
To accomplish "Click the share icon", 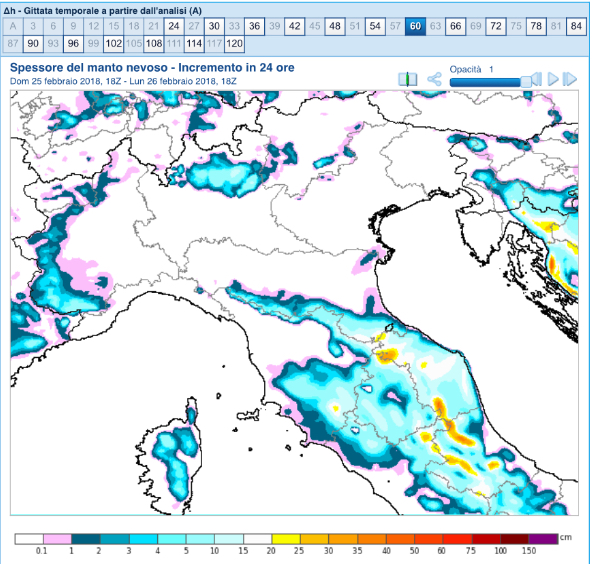I will pyautogui.click(x=434, y=79).
